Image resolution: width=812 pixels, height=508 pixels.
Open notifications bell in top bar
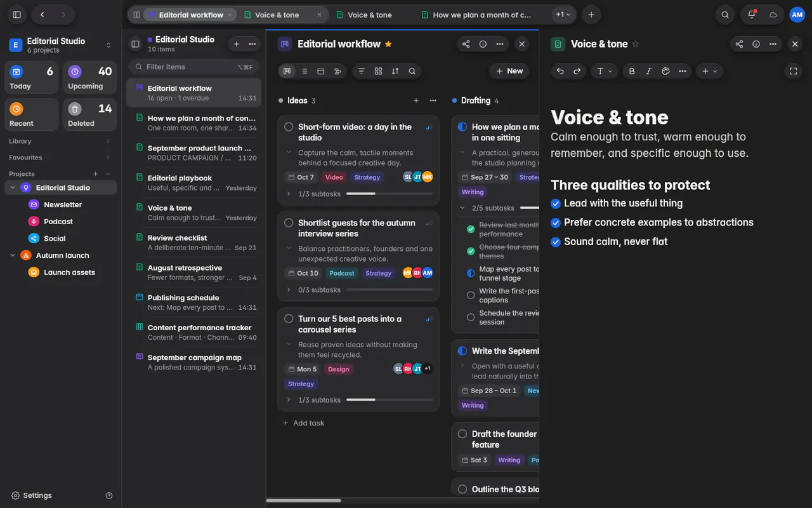(x=752, y=15)
